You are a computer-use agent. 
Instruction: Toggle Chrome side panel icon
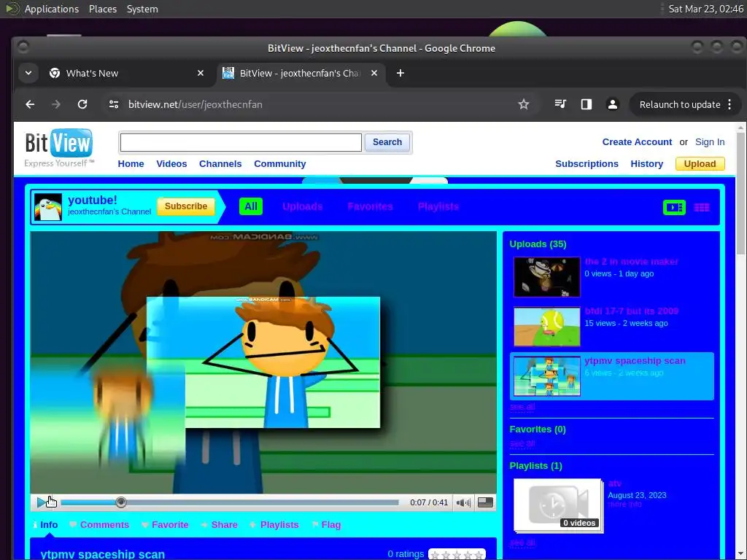[587, 104]
